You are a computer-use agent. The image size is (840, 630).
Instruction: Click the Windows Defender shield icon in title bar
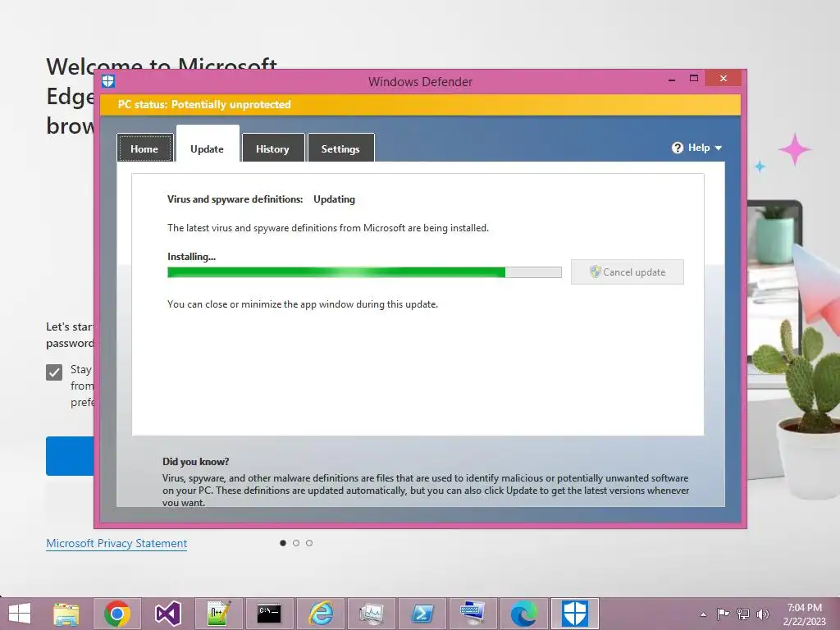[x=108, y=81]
